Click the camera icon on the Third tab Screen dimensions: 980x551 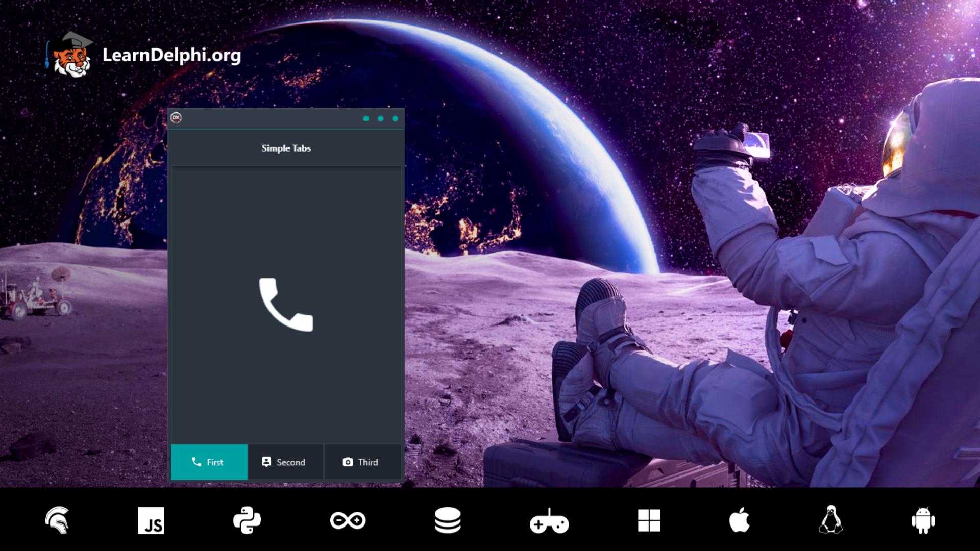point(347,462)
